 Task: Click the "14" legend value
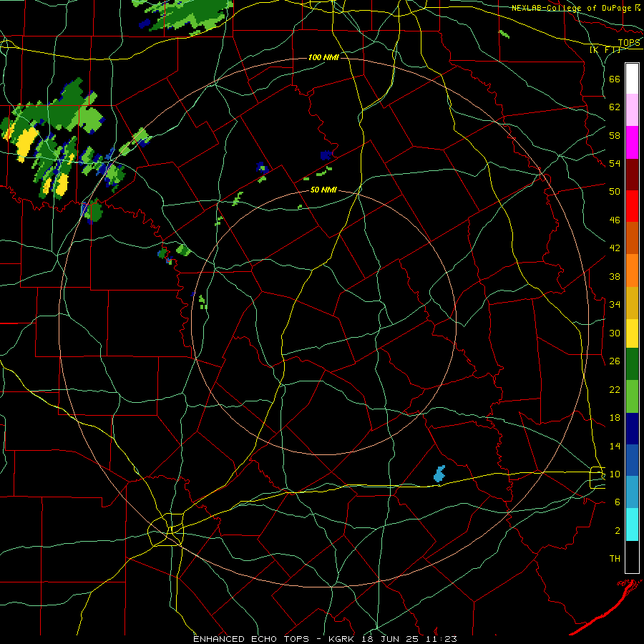tap(615, 446)
